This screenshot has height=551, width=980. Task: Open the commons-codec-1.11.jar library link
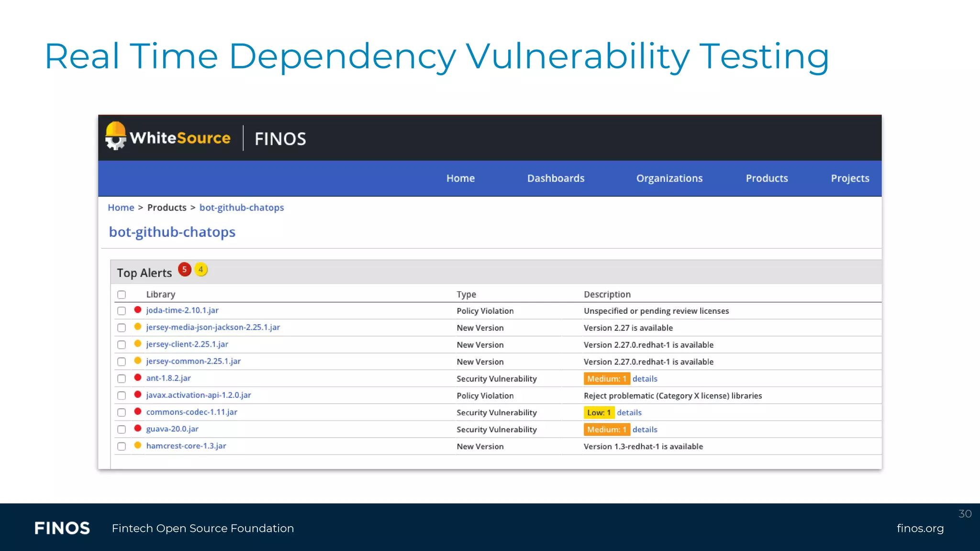(x=192, y=412)
